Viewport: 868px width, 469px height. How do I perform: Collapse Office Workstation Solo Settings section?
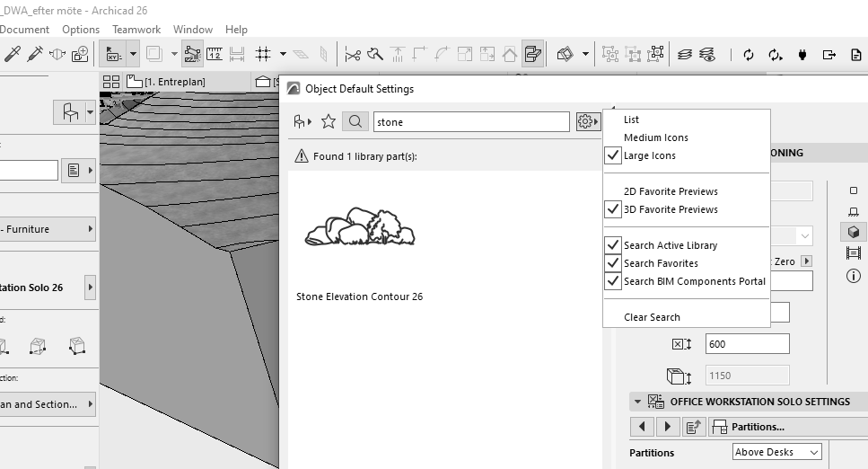coord(637,402)
